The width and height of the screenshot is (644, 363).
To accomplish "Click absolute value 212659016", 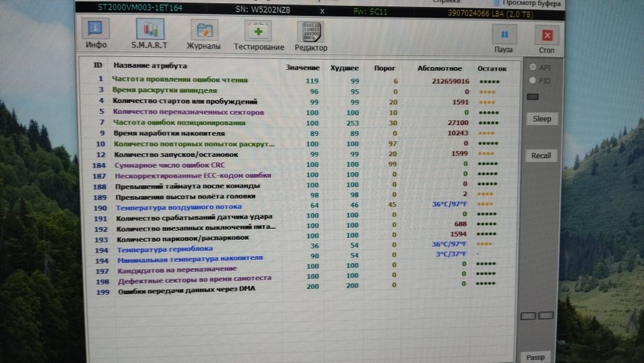I will pos(450,81).
